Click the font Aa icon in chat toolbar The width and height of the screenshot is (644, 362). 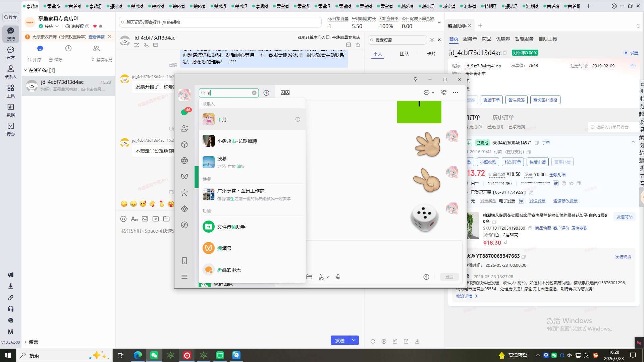134,219
